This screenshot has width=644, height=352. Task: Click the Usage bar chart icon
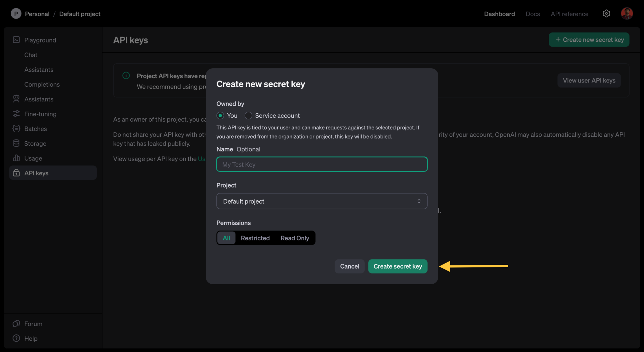click(16, 158)
